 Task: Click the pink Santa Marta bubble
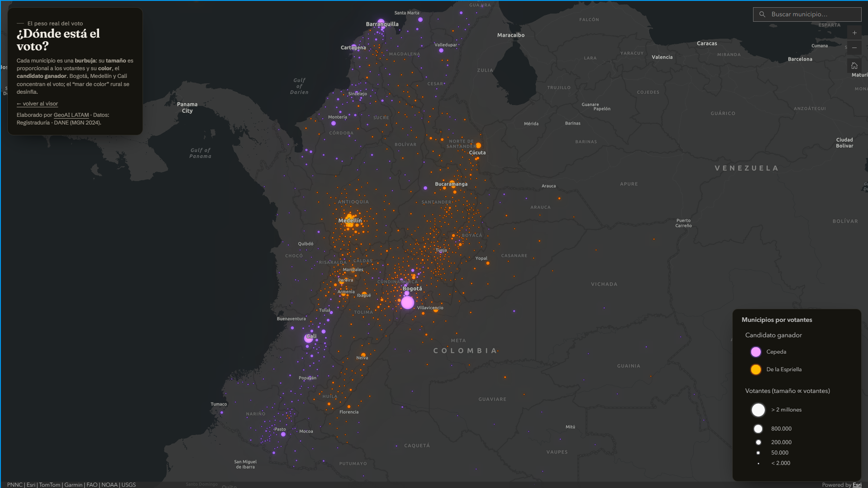click(x=420, y=19)
